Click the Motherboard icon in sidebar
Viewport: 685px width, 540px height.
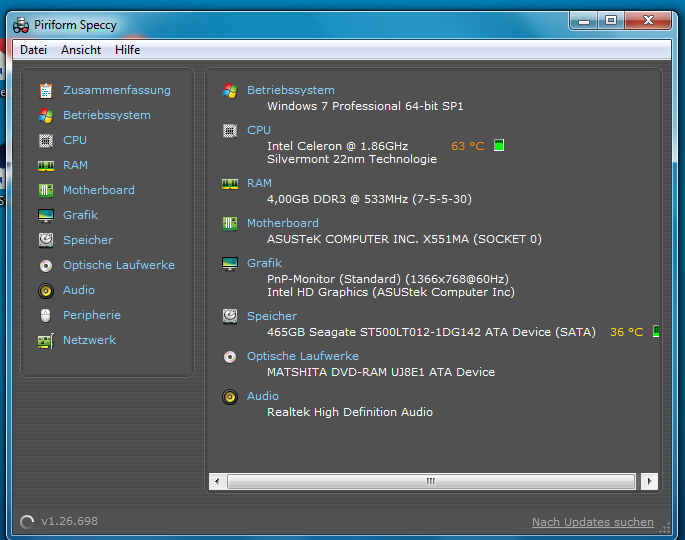click(45, 190)
